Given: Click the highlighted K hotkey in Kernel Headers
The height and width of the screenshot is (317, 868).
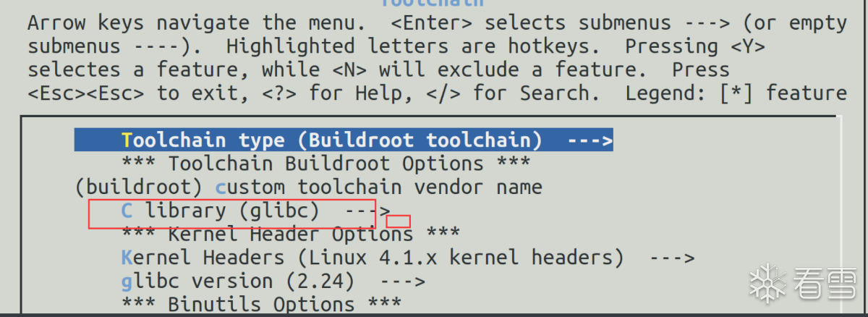Looking at the screenshot, I should coord(128,258).
